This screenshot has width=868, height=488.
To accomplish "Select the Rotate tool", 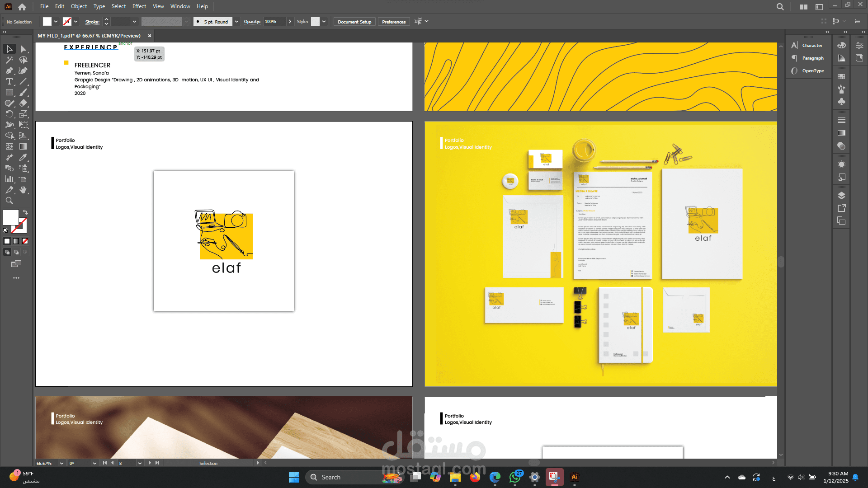I will (9, 114).
